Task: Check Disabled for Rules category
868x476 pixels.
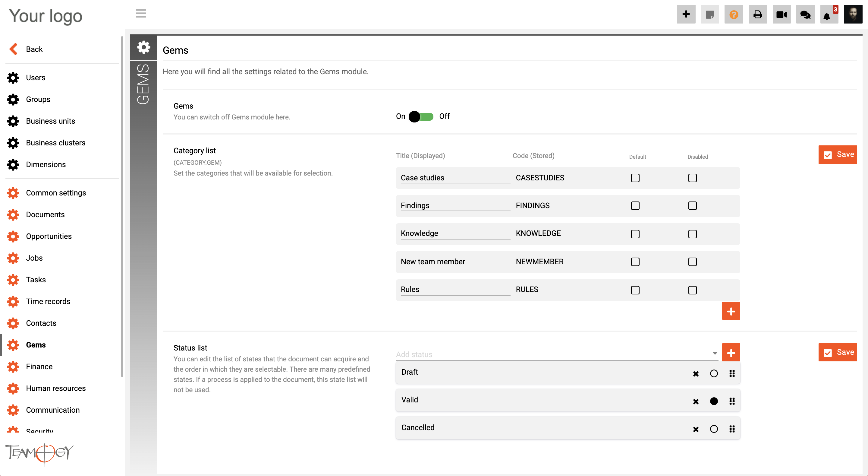Action: (693, 290)
